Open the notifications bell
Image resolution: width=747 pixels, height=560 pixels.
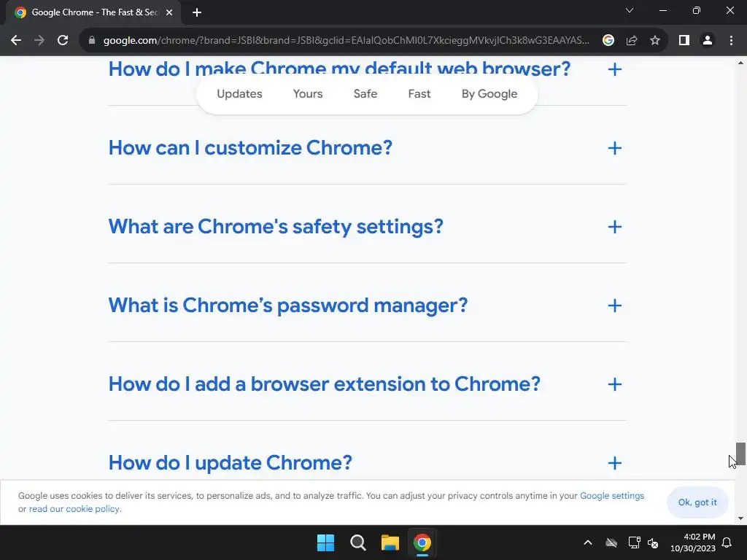[x=727, y=542]
